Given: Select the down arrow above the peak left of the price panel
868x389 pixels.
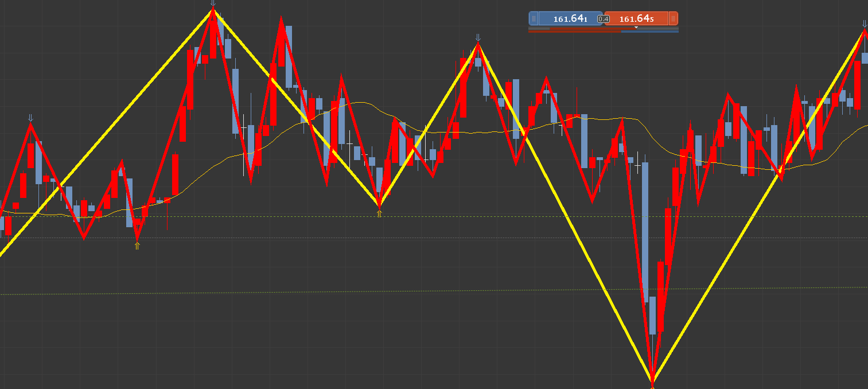Looking at the screenshot, I should [478, 38].
